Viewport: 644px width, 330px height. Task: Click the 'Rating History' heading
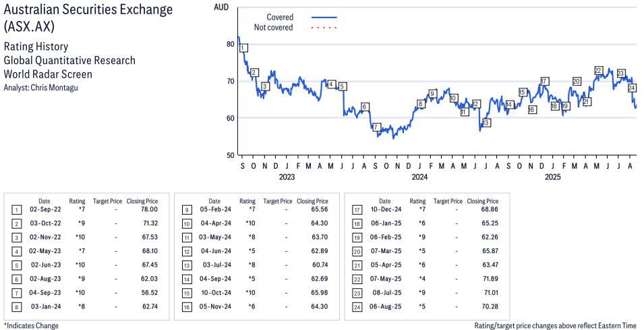[x=36, y=47]
